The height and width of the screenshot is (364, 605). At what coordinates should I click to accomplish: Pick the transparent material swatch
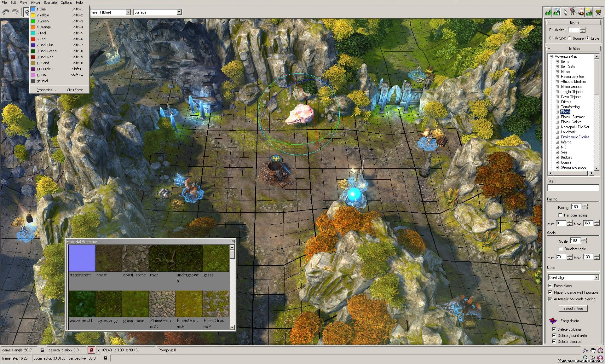pos(82,258)
